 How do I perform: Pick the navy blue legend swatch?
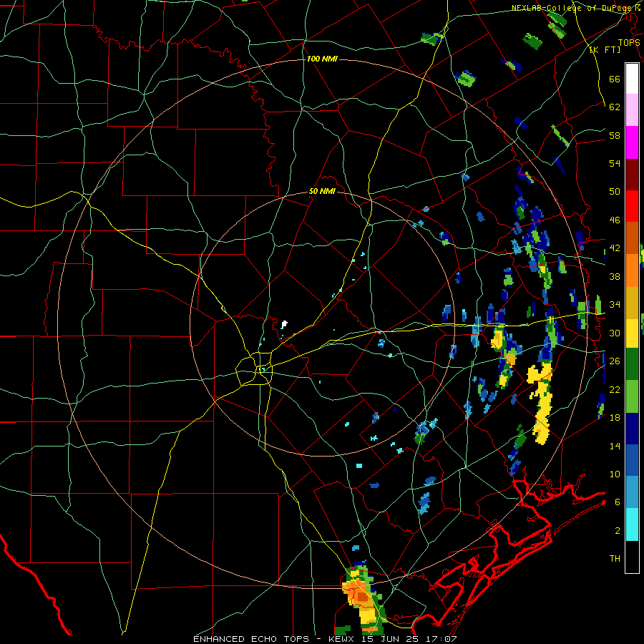pos(632,429)
